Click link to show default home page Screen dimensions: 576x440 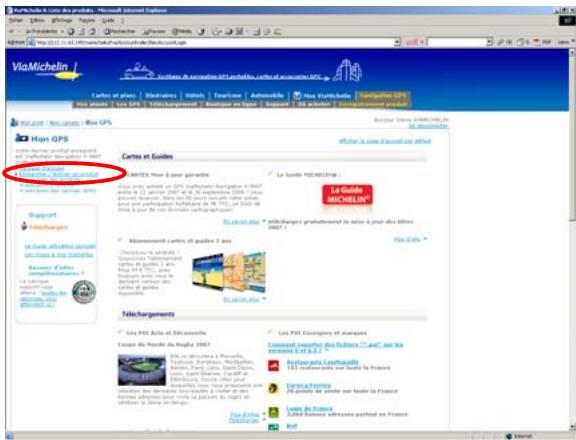385,141
